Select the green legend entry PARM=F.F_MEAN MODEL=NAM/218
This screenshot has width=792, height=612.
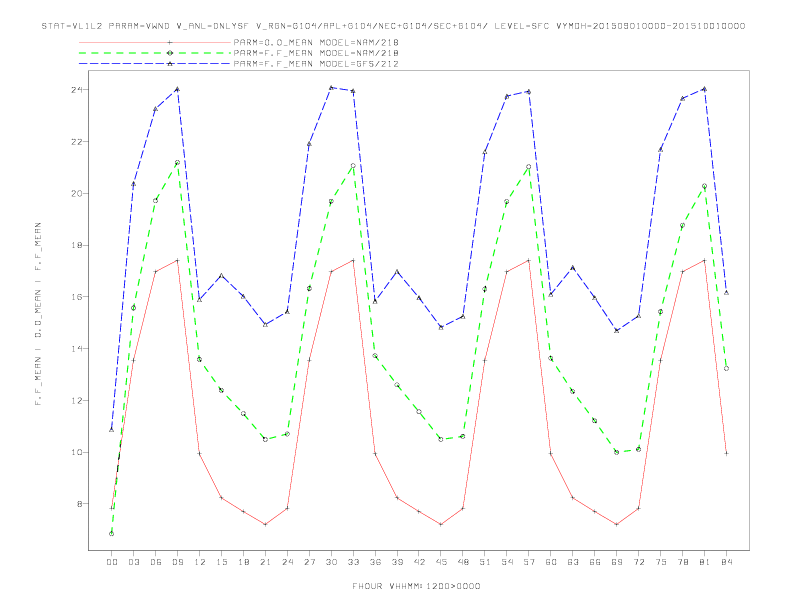click(316, 53)
